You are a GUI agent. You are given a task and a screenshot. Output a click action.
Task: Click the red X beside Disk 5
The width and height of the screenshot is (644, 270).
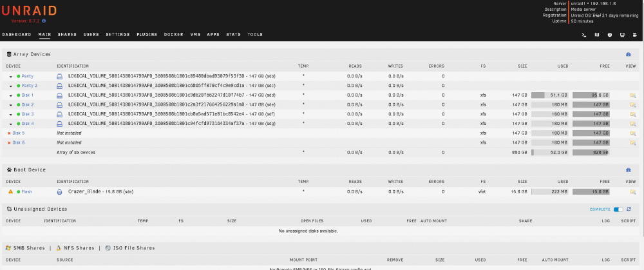pyautogui.click(x=9, y=133)
